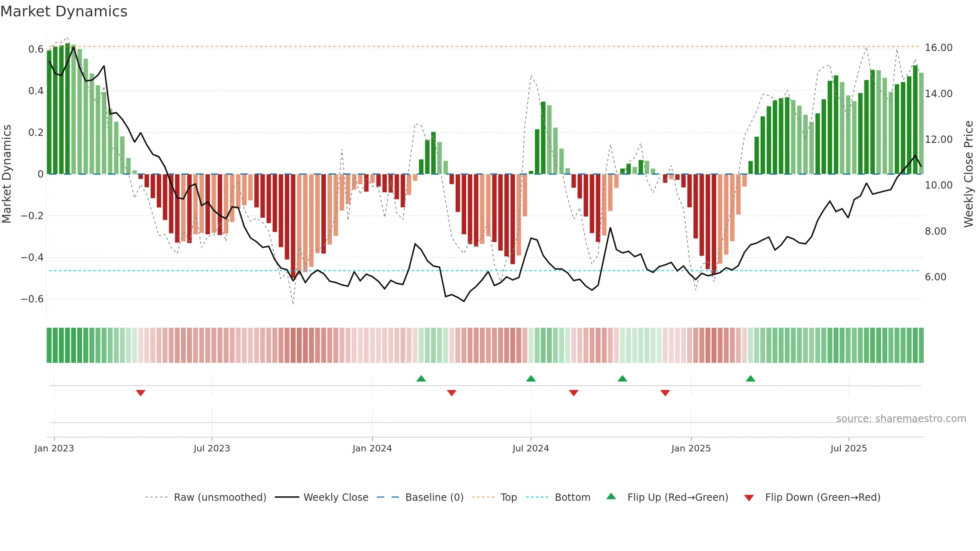
Task: Select the flip-up marker around March 2024
Action: click(421, 378)
